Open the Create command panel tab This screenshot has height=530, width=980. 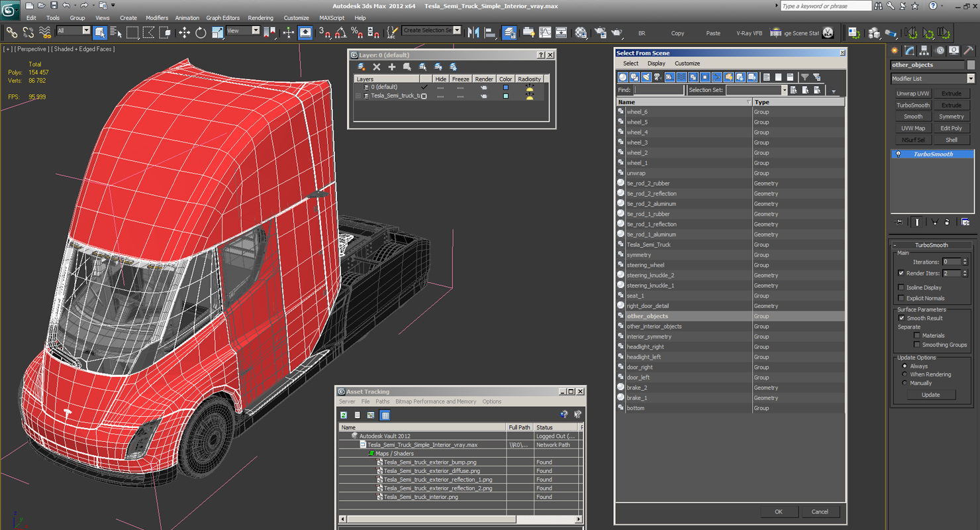point(895,50)
